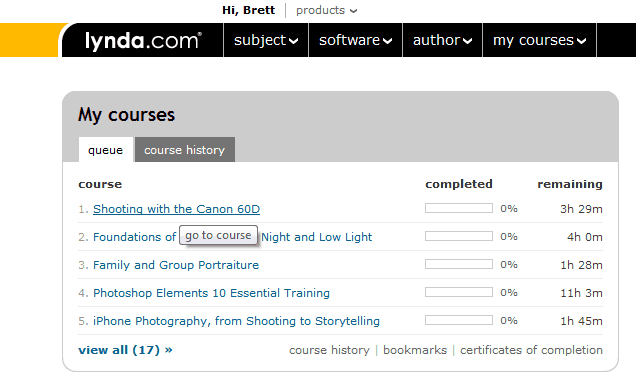The width and height of the screenshot is (636, 381).
Task: Expand the my courses menu
Action: click(539, 40)
